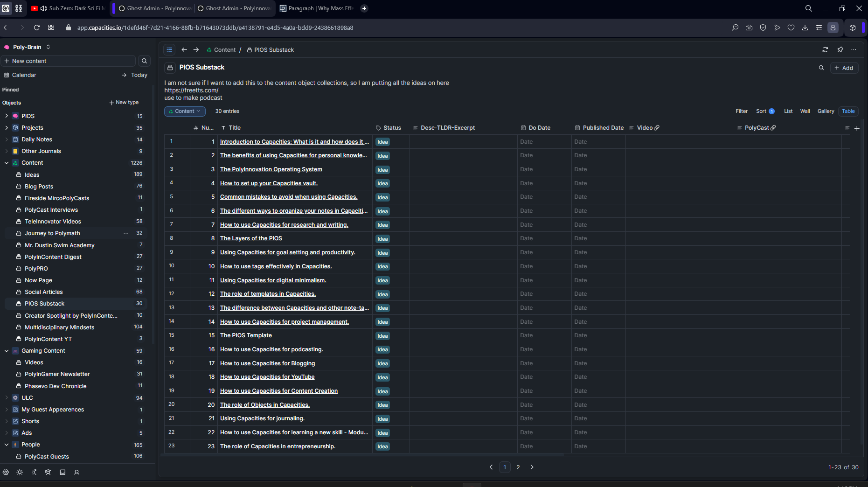This screenshot has width=868, height=487.
Task: Pin the PIOS Substack page
Action: 840,49
